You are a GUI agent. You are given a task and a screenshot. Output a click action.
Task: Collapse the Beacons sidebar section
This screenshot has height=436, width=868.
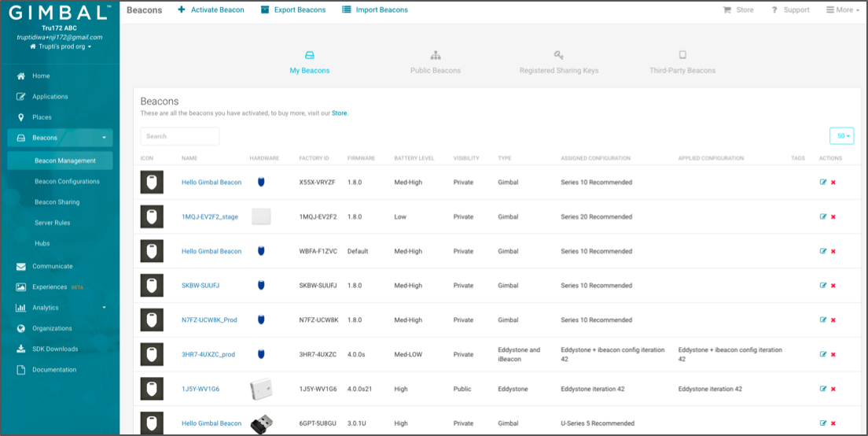coord(60,138)
